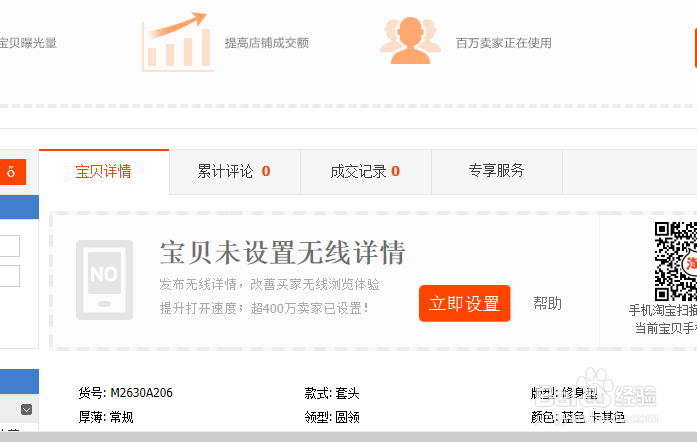Click the 发布无线详情 description line

pos(269,285)
